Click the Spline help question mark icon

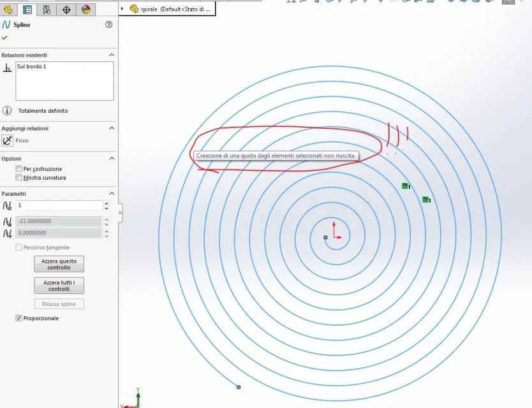pyautogui.click(x=109, y=24)
